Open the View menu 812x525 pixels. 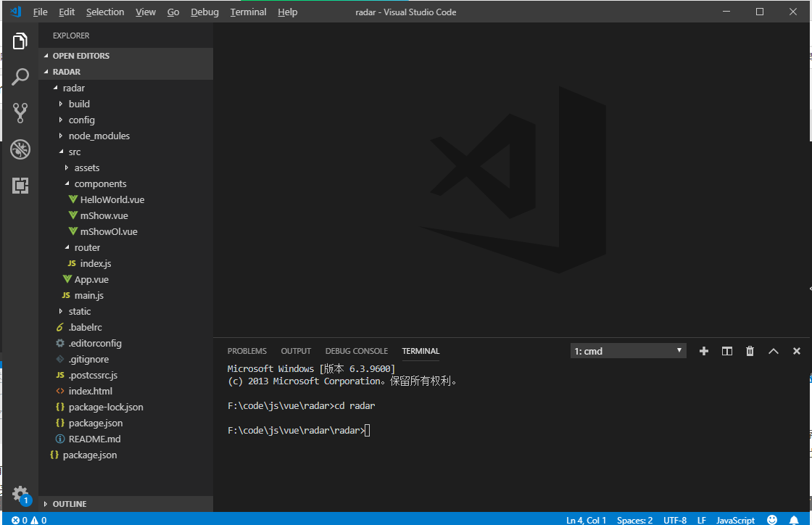[x=146, y=12]
